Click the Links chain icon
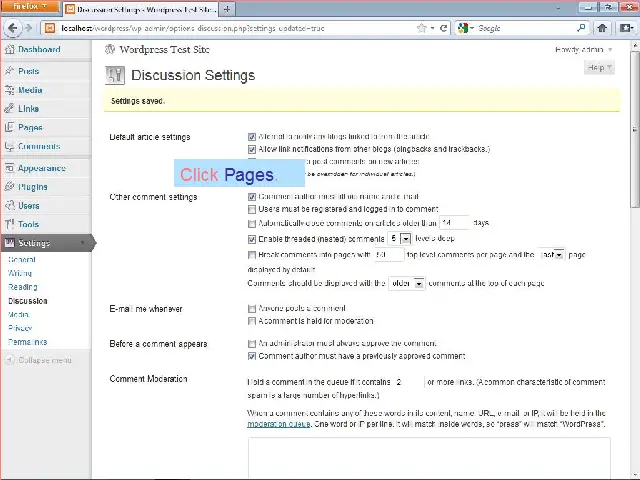The image size is (640, 480). (9, 109)
